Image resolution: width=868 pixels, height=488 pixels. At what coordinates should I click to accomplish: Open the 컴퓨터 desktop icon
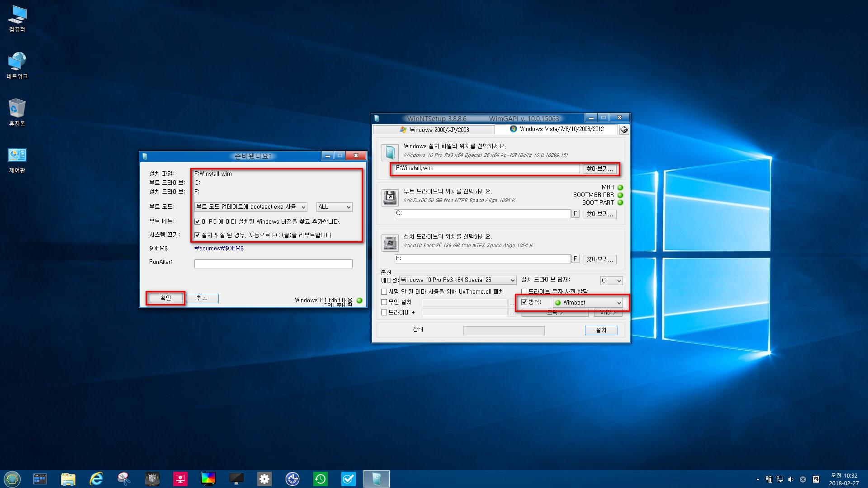click(x=17, y=19)
